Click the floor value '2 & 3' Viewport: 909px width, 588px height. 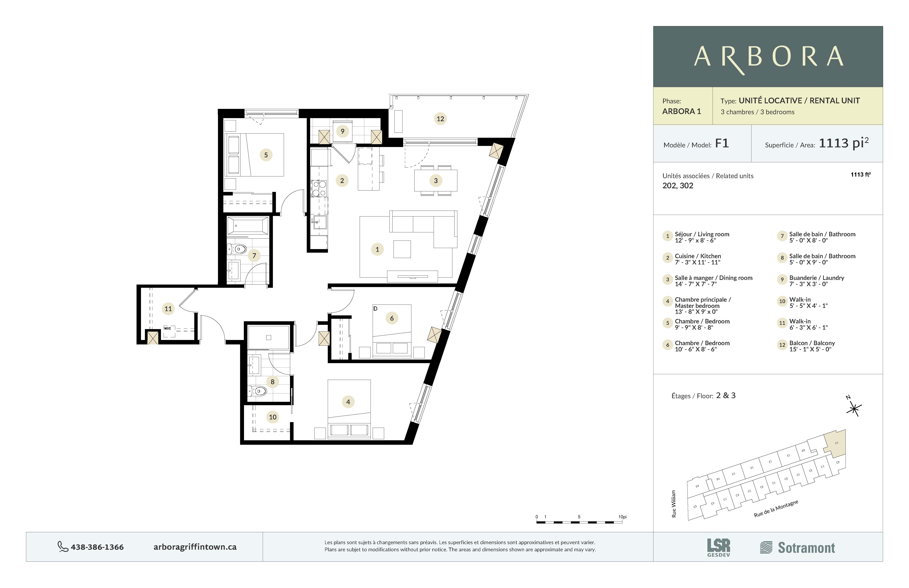[x=726, y=395]
